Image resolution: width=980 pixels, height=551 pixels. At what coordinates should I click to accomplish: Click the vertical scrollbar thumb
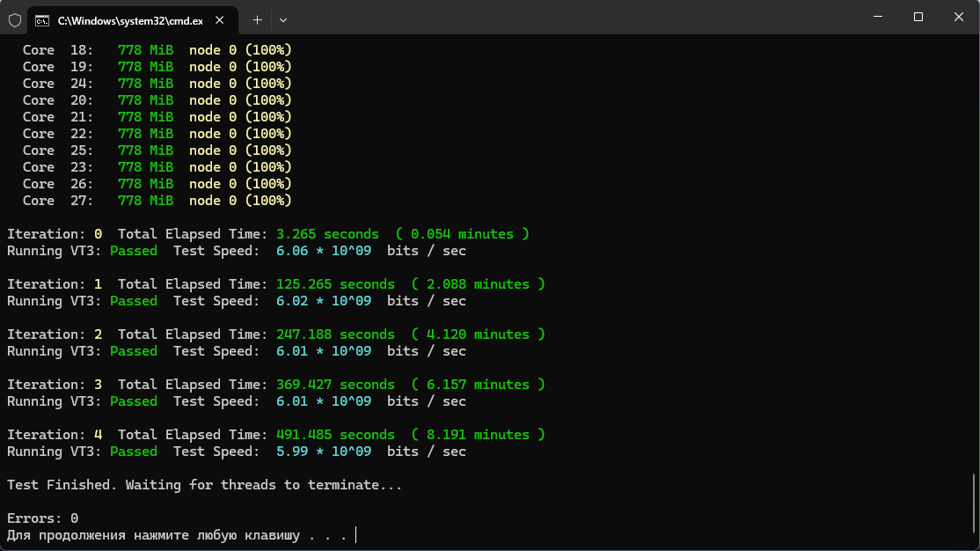point(974,503)
